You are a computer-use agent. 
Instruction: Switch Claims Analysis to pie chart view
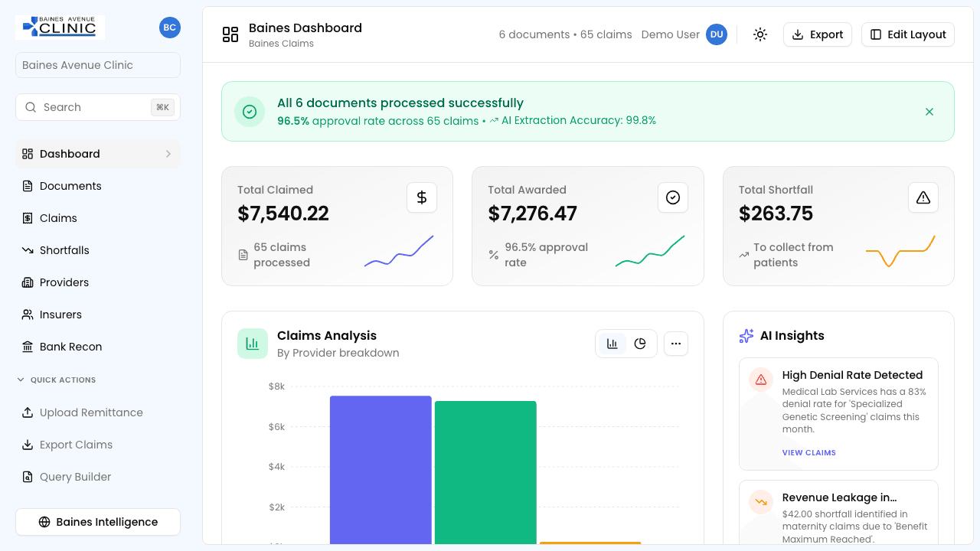pos(640,344)
